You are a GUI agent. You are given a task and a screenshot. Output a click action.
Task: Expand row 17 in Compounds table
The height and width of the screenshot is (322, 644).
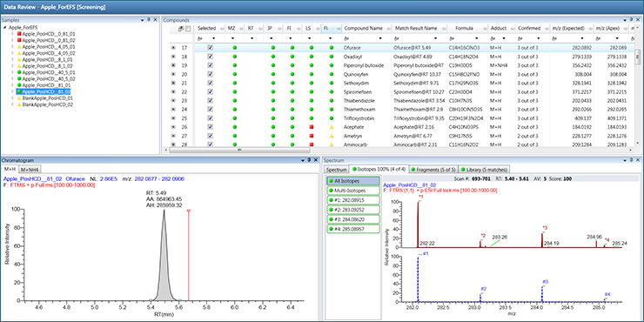[x=173, y=48]
